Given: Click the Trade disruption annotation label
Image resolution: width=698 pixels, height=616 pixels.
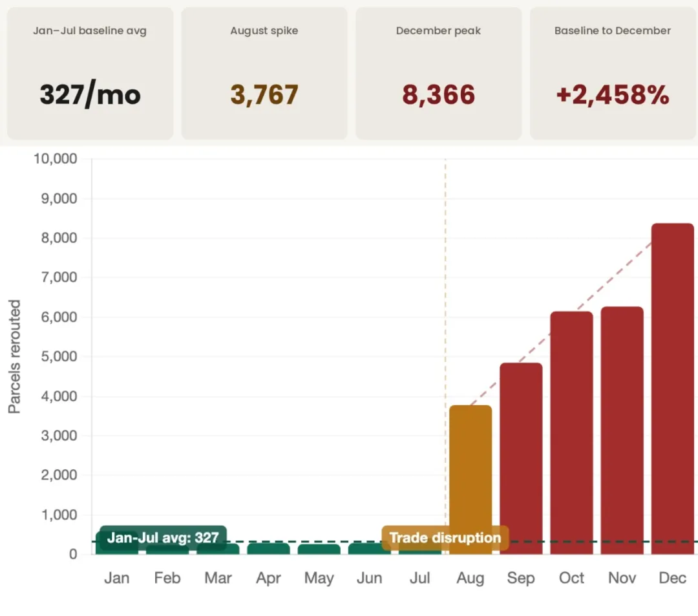Looking at the screenshot, I should coord(445,538).
